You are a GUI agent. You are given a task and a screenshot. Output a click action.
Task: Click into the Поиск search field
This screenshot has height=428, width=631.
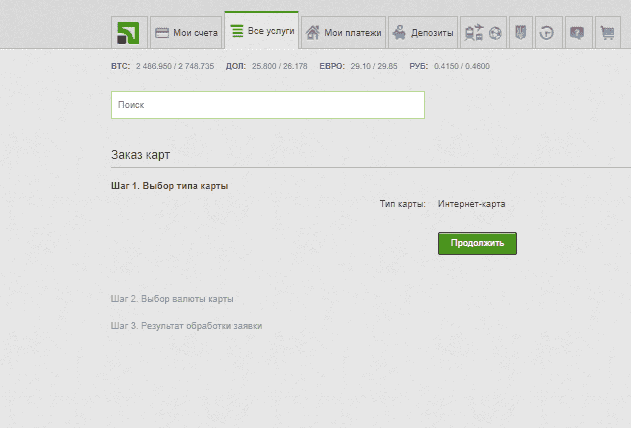(x=267, y=105)
